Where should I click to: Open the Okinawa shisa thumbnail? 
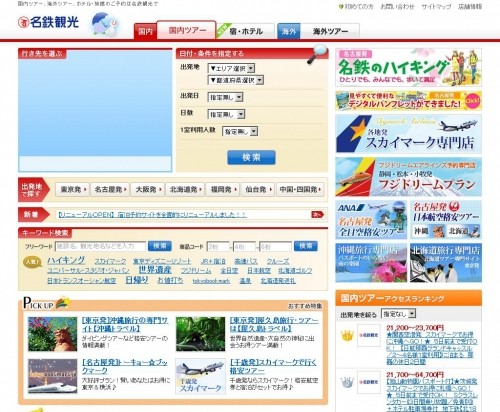click(53, 334)
